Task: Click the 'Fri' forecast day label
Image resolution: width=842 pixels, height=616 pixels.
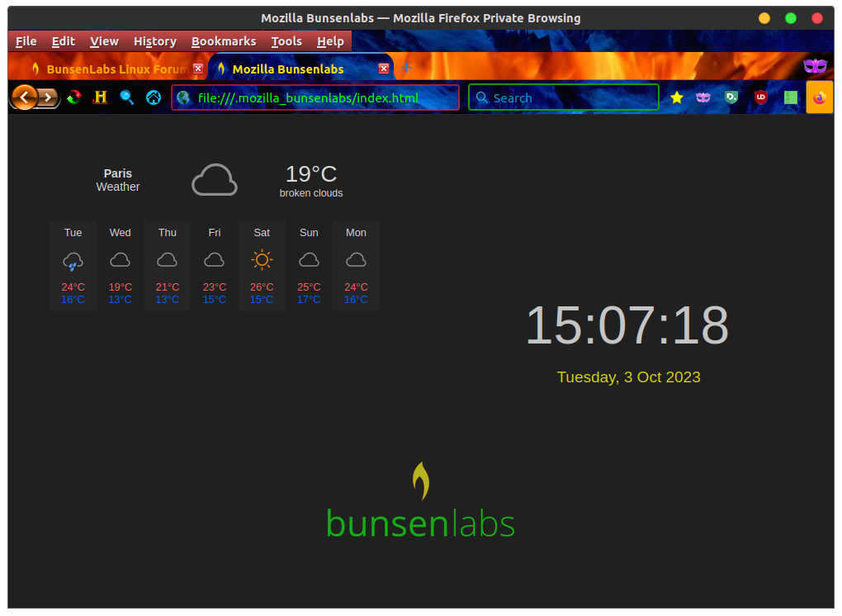Action: (x=215, y=233)
